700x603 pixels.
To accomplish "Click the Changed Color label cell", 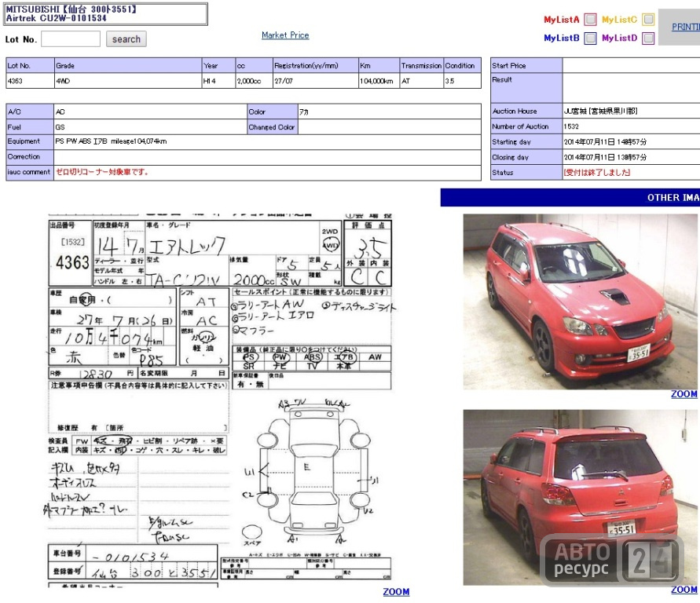I will 273,127.
